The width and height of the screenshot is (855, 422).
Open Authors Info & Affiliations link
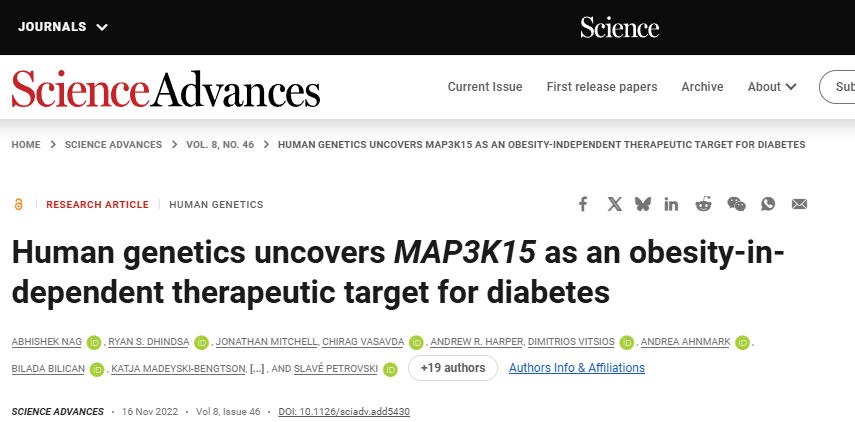(x=577, y=368)
